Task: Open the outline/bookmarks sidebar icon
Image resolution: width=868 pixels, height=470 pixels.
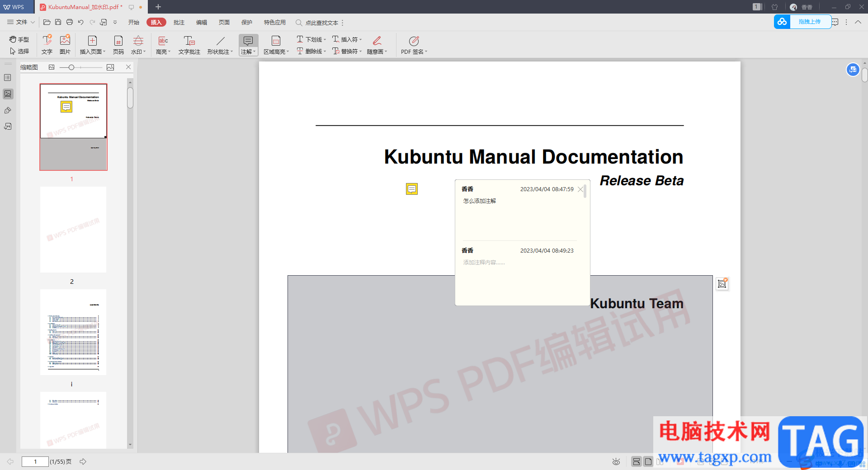Action: coord(8,78)
